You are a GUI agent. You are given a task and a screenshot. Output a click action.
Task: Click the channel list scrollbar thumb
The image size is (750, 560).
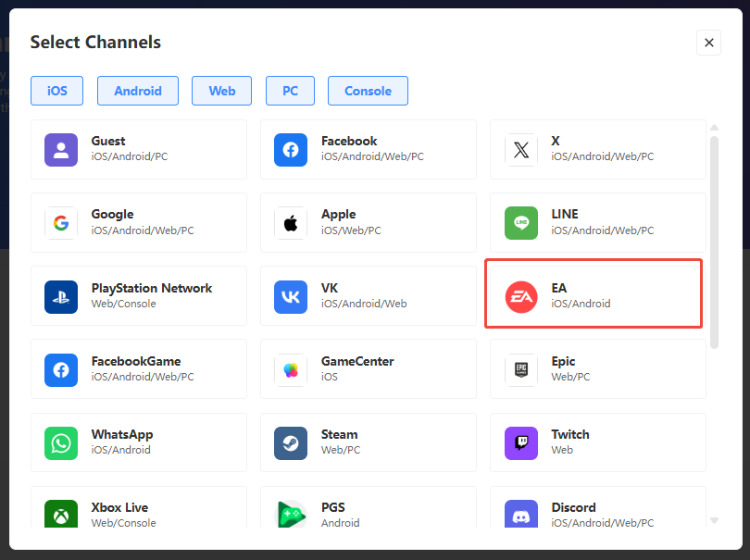coord(713,241)
